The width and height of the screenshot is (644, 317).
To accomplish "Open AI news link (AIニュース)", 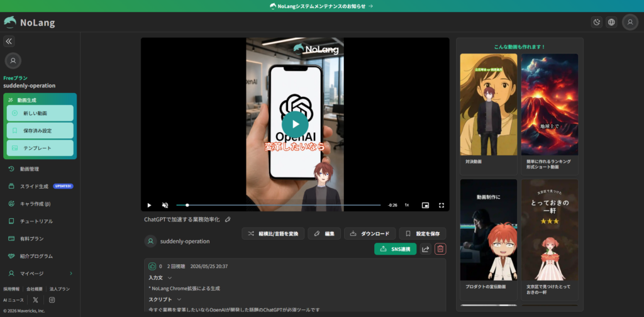I will [x=14, y=300].
